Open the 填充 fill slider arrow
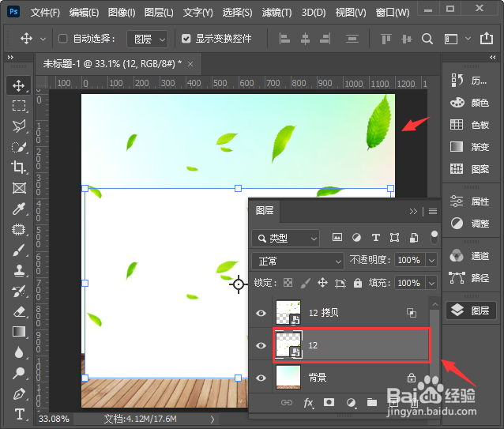 431,283
